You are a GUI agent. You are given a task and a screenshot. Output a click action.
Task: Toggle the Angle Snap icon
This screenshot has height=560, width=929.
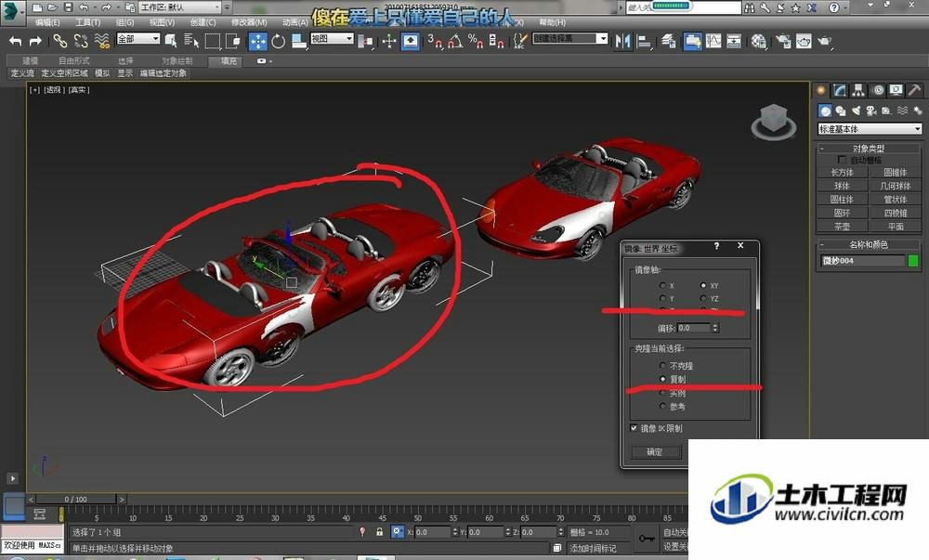pyautogui.click(x=455, y=41)
